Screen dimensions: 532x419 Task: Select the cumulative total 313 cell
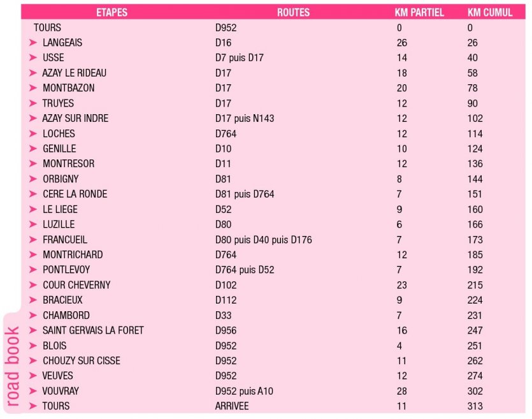(475, 406)
